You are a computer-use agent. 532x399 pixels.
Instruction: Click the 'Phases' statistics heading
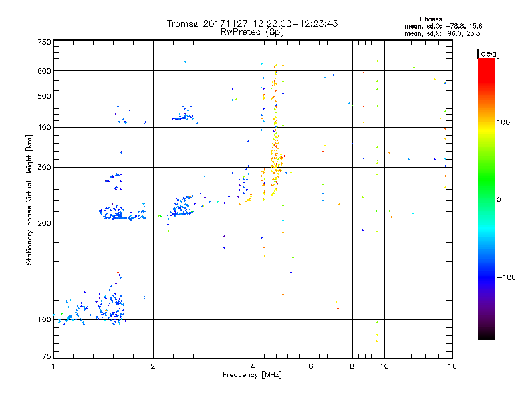click(430, 19)
